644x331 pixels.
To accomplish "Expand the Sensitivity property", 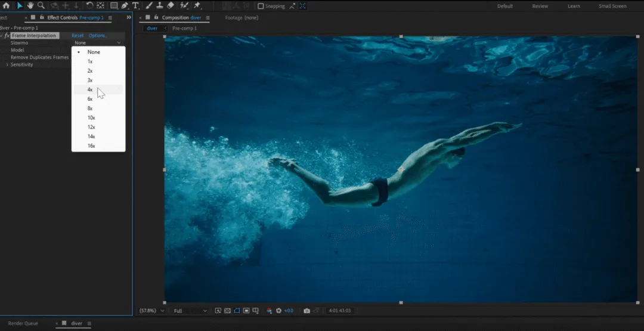I will (7, 64).
